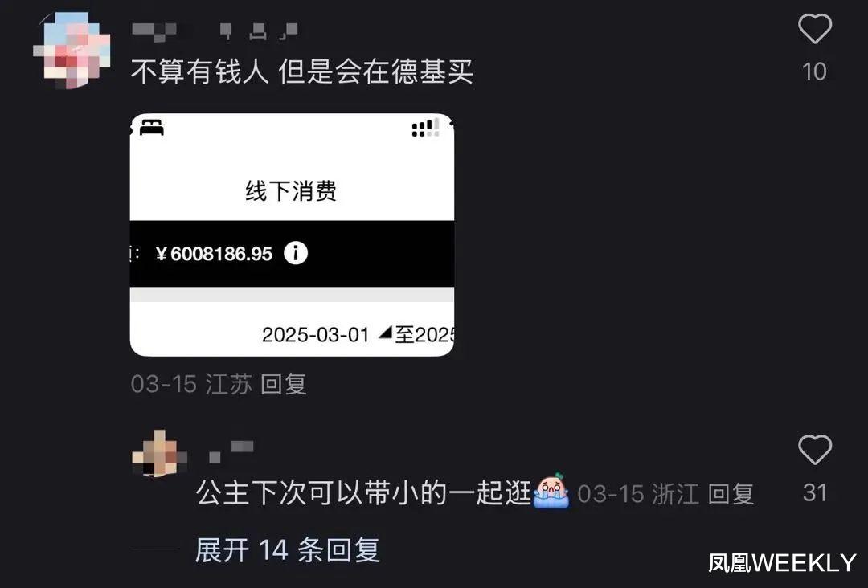The height and width of the screenshot is (588, 868).
Task: Tap the info icon beside ¥6008186.95
Action: tap(296, 253)
